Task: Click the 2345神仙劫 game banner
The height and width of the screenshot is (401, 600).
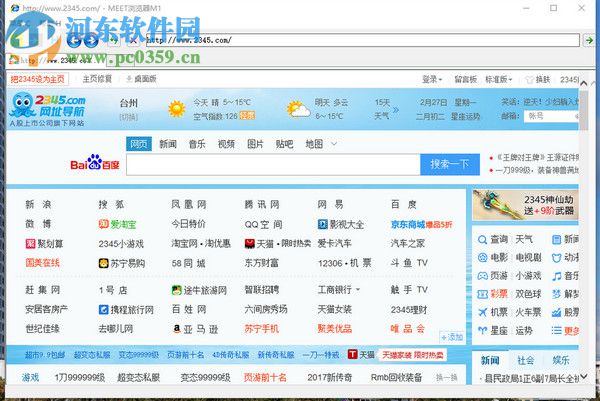Action: click(525, 205)
